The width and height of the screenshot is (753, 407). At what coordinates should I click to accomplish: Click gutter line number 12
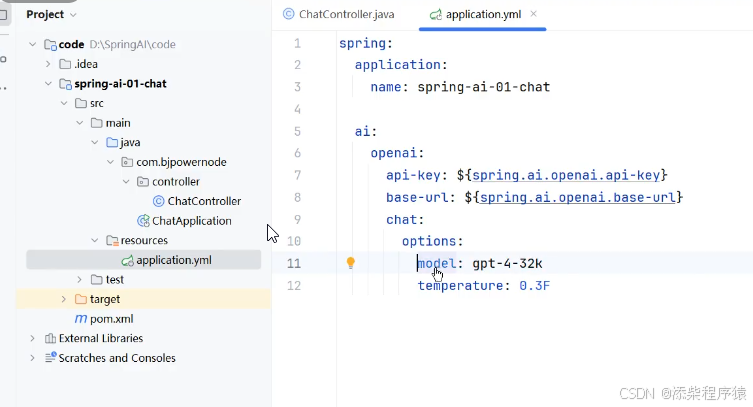pos(294,286)
